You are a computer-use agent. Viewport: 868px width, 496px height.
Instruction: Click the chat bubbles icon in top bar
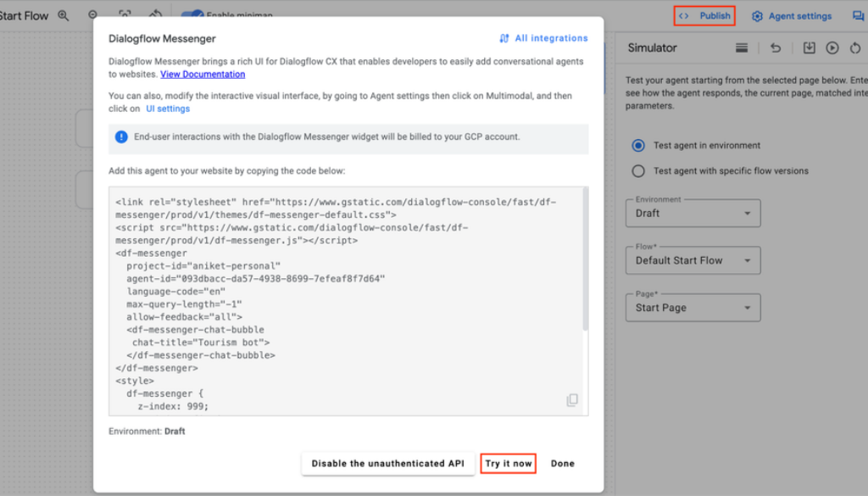pos(858,16)
